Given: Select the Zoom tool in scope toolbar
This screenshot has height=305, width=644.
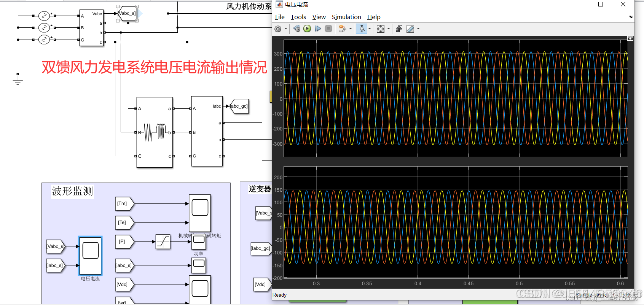Looking at the screenshot, I should (362, 29).
